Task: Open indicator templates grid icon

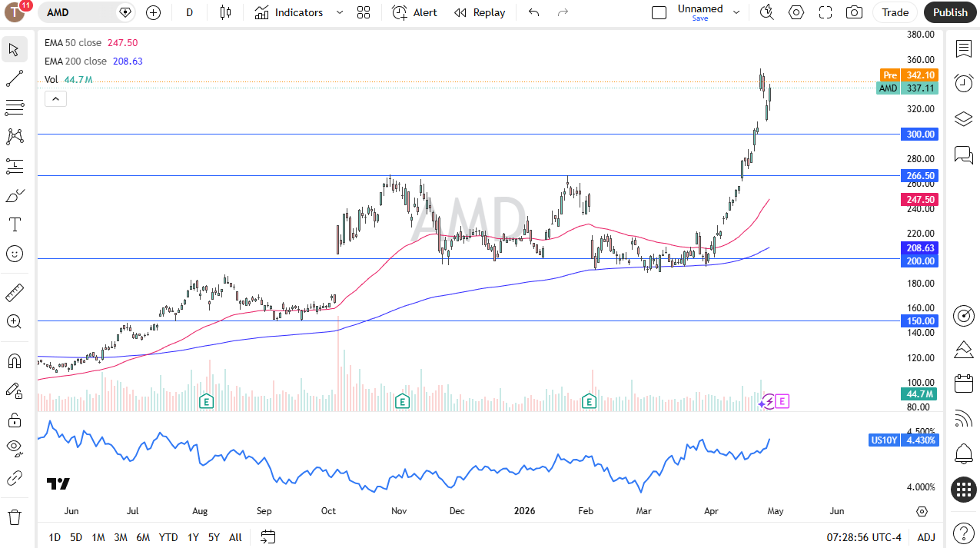Action: coord(364,12)
